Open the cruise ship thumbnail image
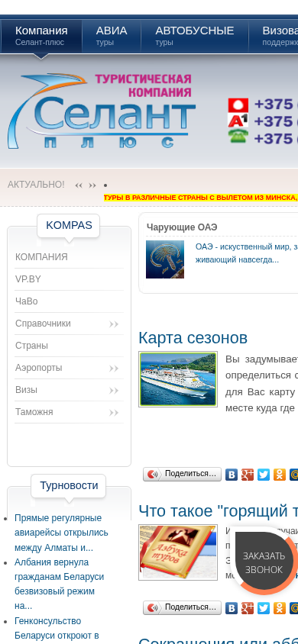298x644 pixels. pyautogui.click(x=178, y=379)
